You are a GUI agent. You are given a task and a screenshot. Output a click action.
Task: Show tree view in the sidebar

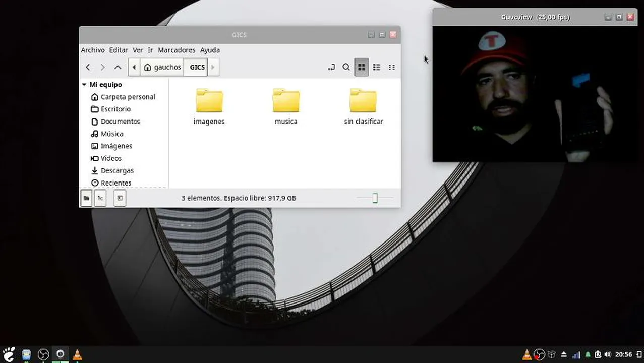coord(100,198)
